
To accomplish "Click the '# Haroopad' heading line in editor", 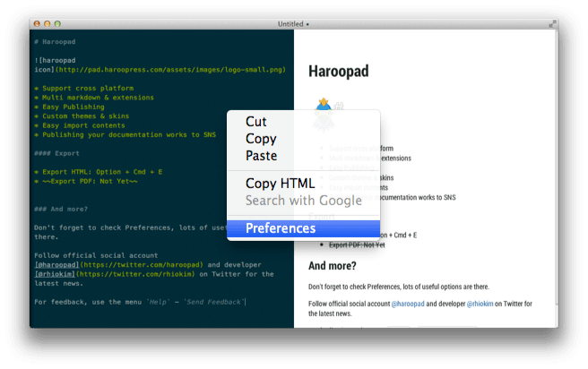I will point(57,42).
